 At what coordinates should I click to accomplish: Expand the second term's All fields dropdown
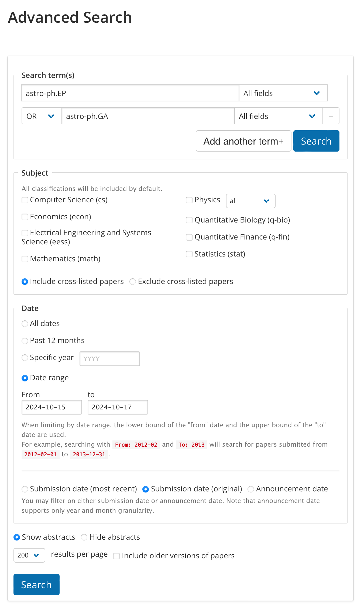pyautogui.click(x=278, y=116)
